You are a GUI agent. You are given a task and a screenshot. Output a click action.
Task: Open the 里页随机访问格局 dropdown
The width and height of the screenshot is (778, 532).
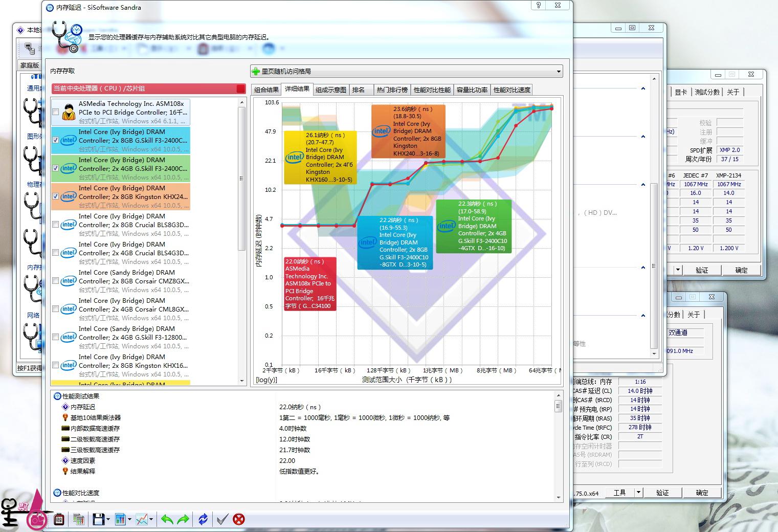pyautogui.click(x=407, y=71)
